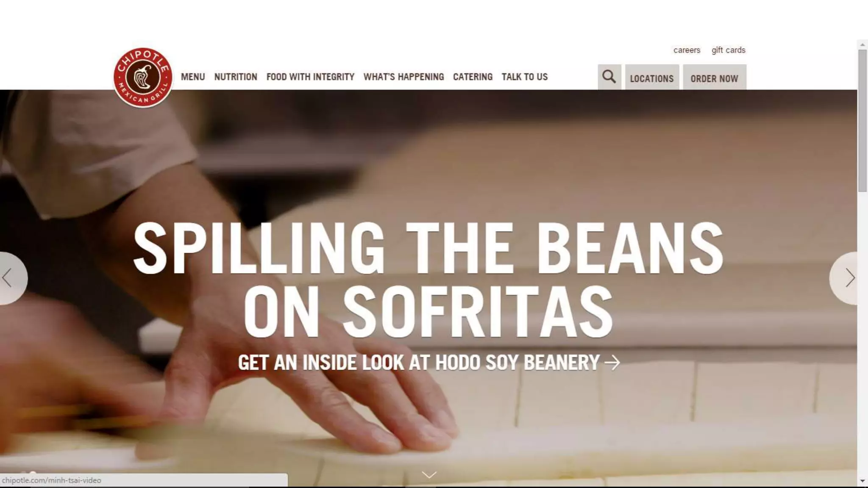Screen dimensions: 868x488
Task: Click the vertical scrollbar thumb
Action: click(x=862, y=121)
